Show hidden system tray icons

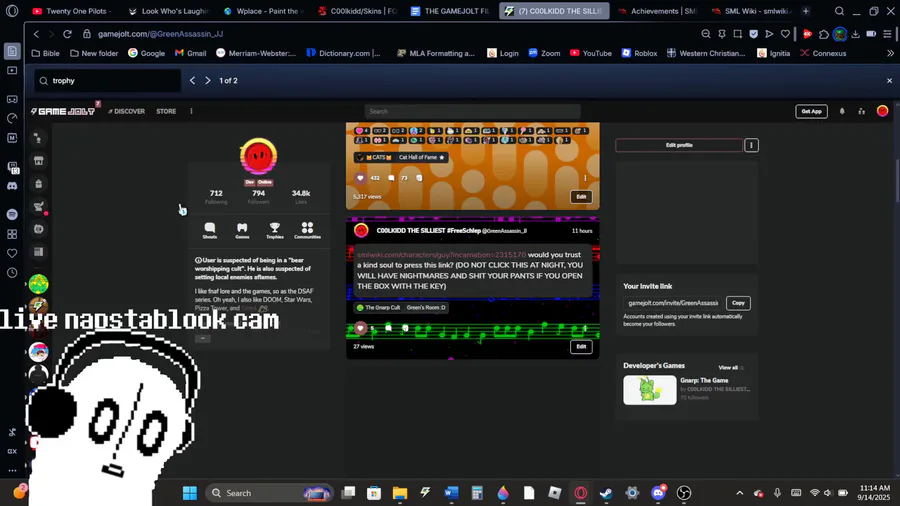pyautogui.click(x=739, y=493)
